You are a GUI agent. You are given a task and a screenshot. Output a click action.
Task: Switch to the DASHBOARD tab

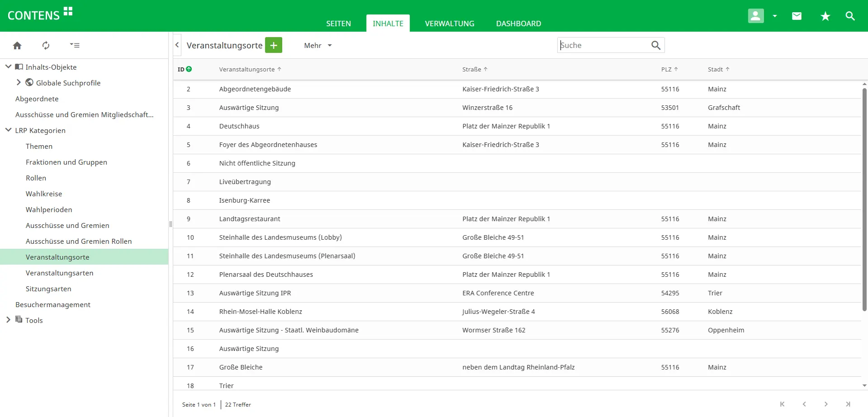[518, 24]
